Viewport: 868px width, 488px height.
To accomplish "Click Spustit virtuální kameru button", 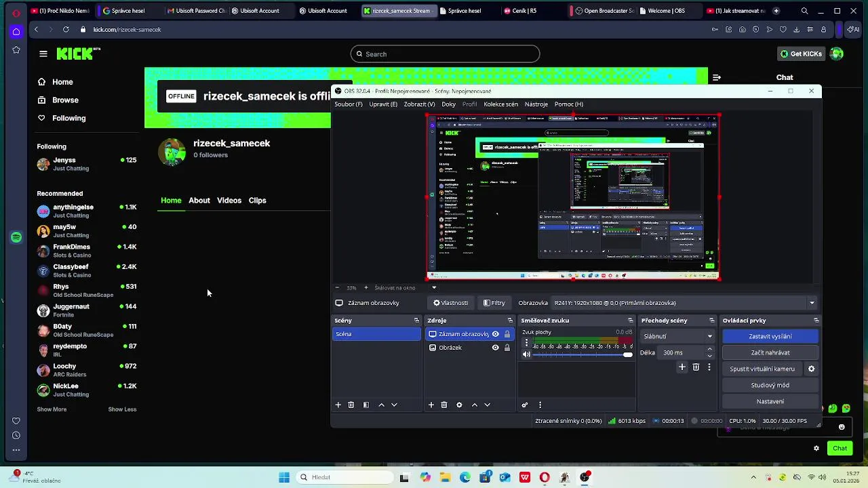I will [762, 369].
